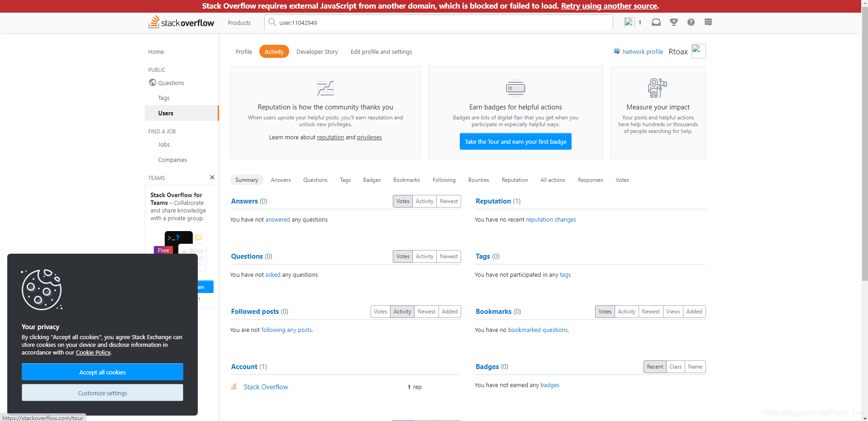Switch to the Developer Story tab

point(317,52)
